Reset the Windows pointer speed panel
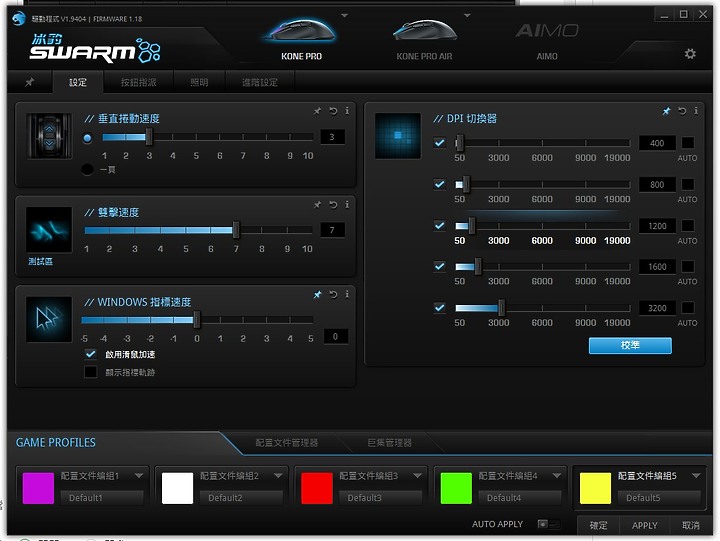 tap(333, 294)
